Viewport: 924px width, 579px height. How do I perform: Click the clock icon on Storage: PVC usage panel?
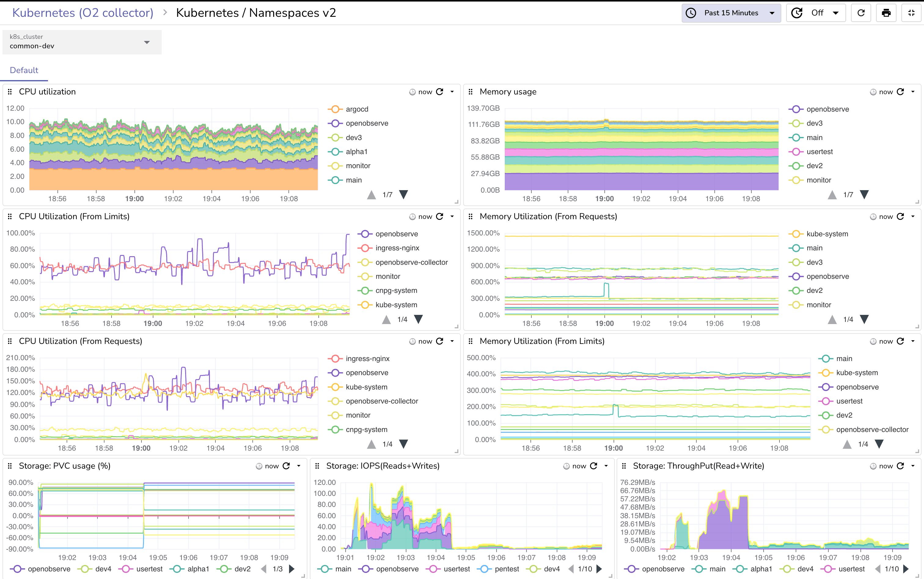258,466
